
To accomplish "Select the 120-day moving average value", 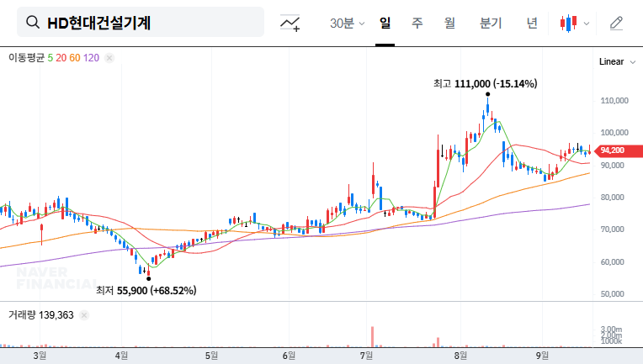I will [x=91, y=58].
